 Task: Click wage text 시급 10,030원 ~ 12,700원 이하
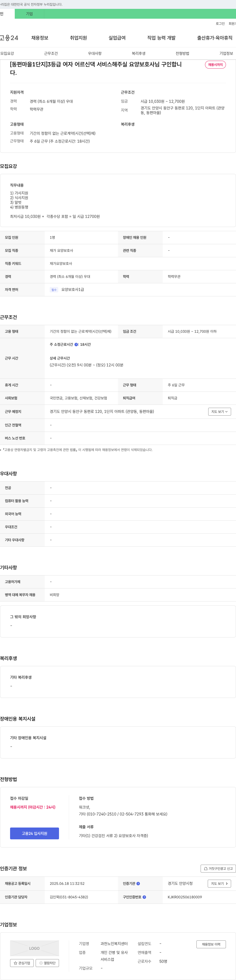coord(192,332)
